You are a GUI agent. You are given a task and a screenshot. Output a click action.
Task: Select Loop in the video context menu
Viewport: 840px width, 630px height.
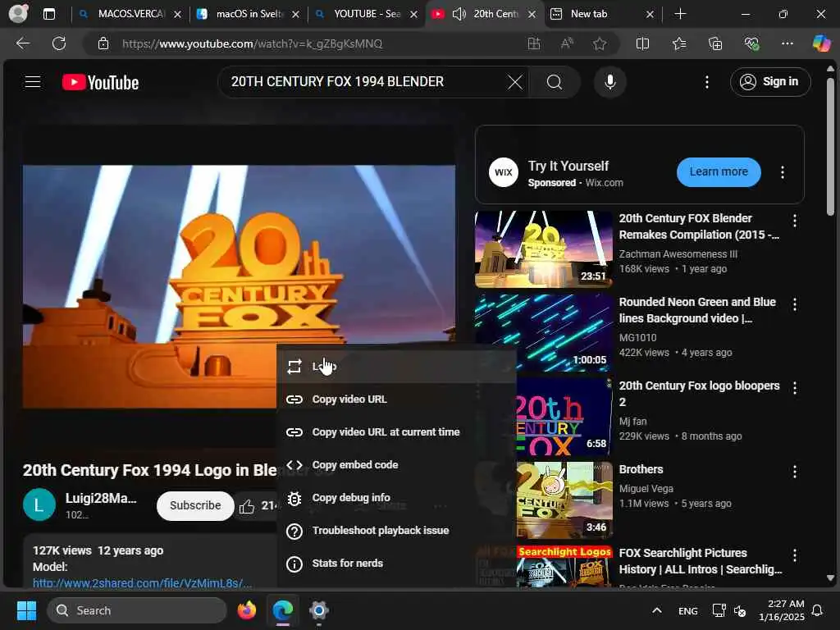(396, 367)
